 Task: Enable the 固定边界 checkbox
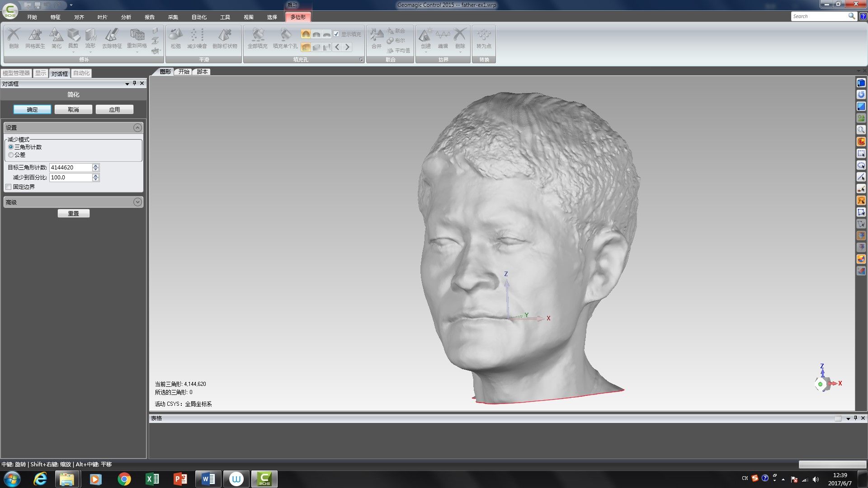[8, 187]
